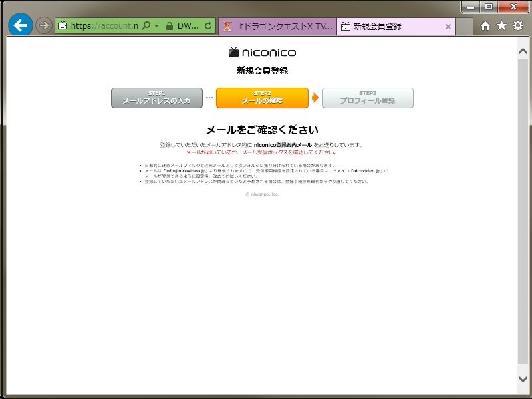Image resolution: width=532 pixels, height=399 pixels.
Task: Click the メールをご確認ください heading
Action: coord(262,130)
